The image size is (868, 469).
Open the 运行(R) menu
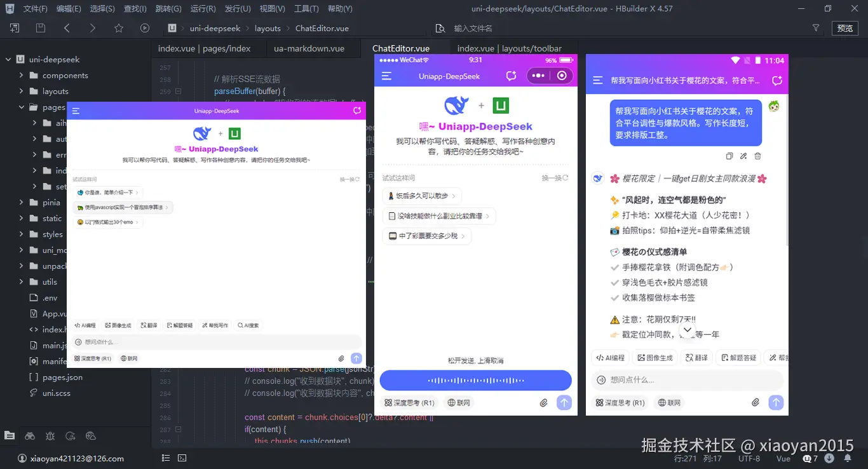[203, 8]
